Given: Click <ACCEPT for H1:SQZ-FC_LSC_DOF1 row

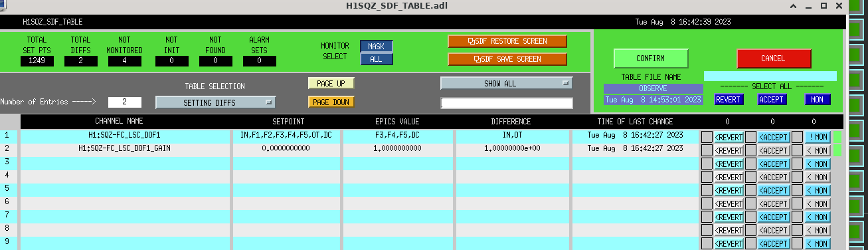Looking at the screenshot, I should tap(773, 136).
